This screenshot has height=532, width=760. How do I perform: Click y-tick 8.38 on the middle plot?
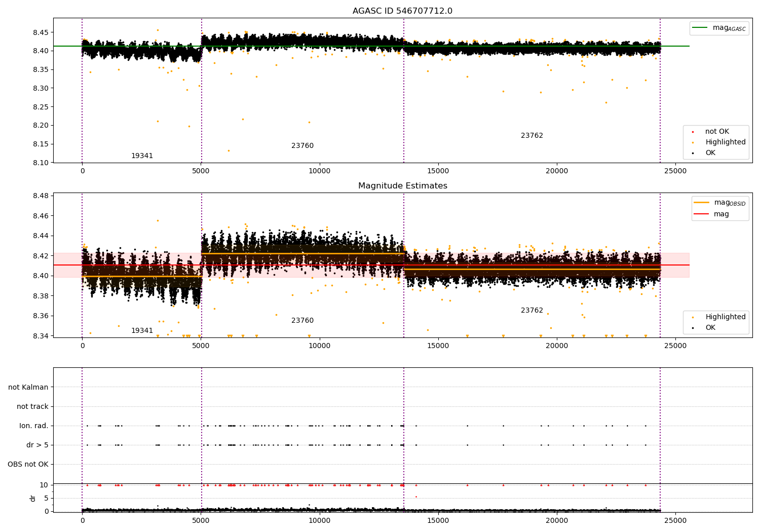(x=41, y=296)
